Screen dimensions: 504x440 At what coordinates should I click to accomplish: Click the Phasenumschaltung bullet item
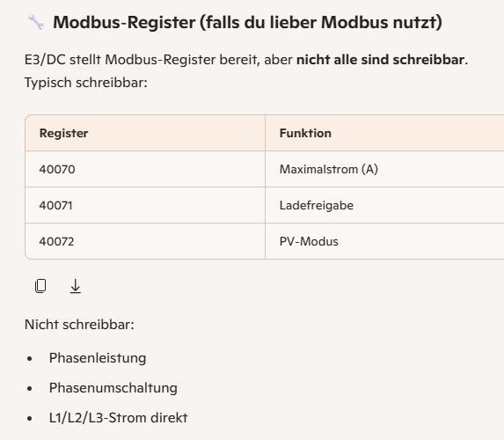pos(113,388)
